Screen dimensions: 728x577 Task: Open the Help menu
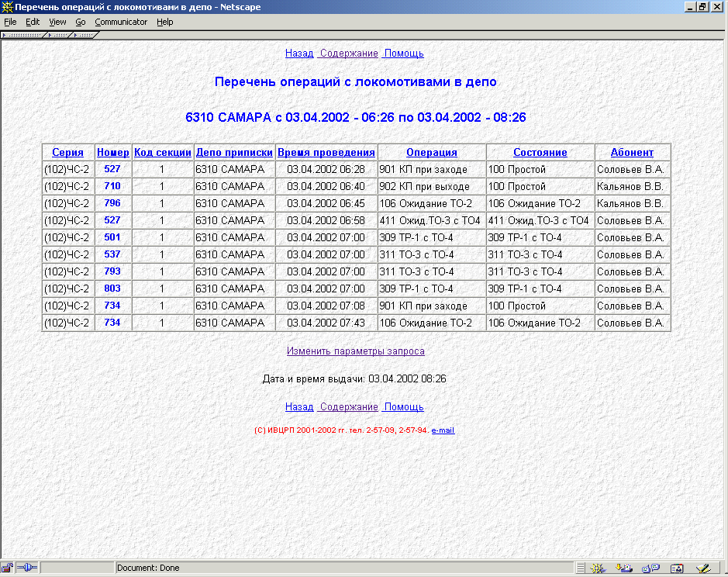click(165, 22)
